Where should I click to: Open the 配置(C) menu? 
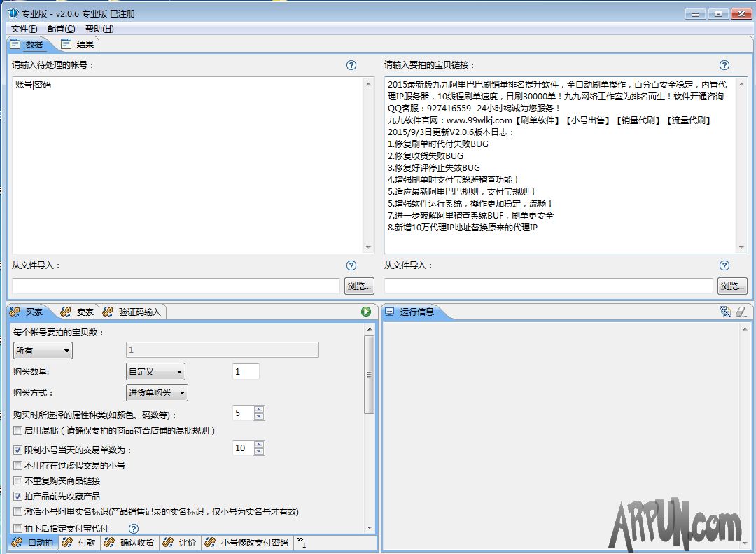(x=61, y=29)
